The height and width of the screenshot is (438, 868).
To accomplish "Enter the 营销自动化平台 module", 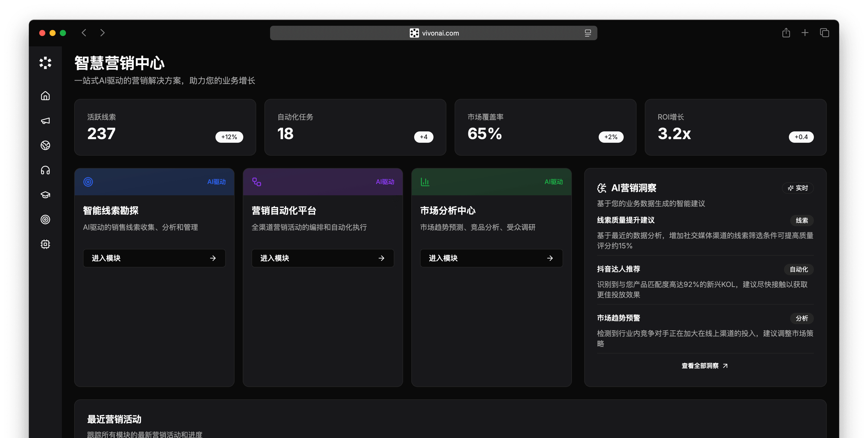I will (322, 258).
